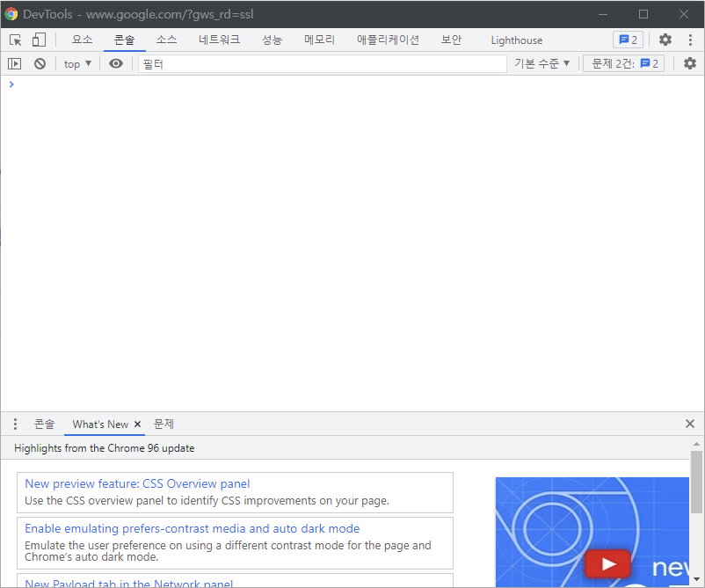Open the 기본 수준 log level dropdown
705x588 pixels.
[541, 64]
